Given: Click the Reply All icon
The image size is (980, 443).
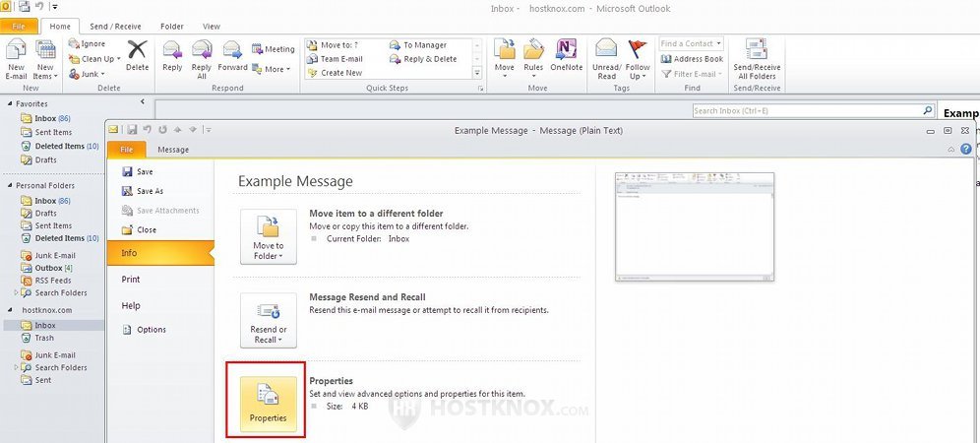Looking at the screenshot, I should [202, 59].
